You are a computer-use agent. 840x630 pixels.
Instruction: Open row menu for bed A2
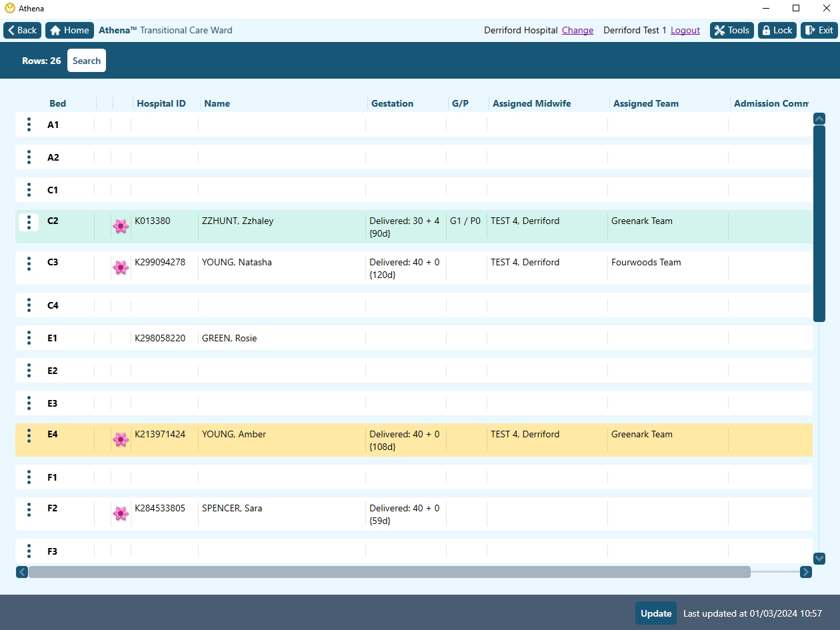[x=29, y=157]
